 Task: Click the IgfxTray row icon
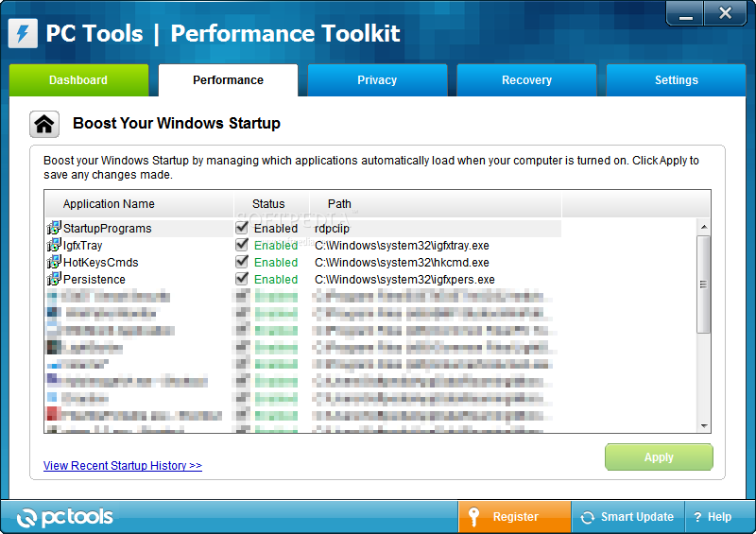[54, 245]
